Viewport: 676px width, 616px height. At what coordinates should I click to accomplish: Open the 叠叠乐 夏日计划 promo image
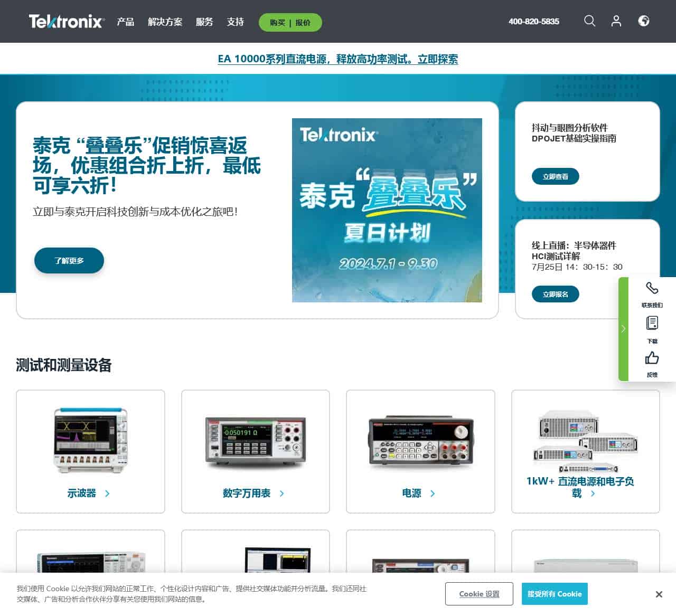pyautogui.click(x=387, y=210)
